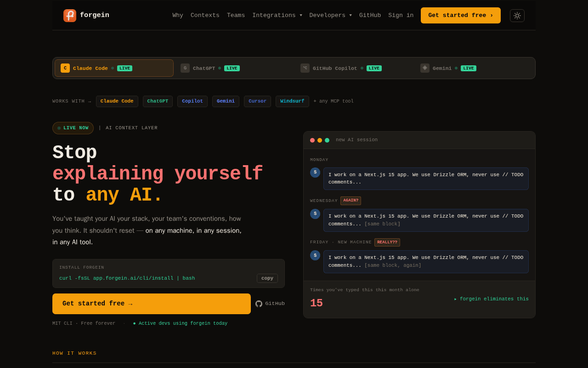This screenshot has width=588, height=368.
Task: Switch to the Gemini live tab
Action: point(474,68)
